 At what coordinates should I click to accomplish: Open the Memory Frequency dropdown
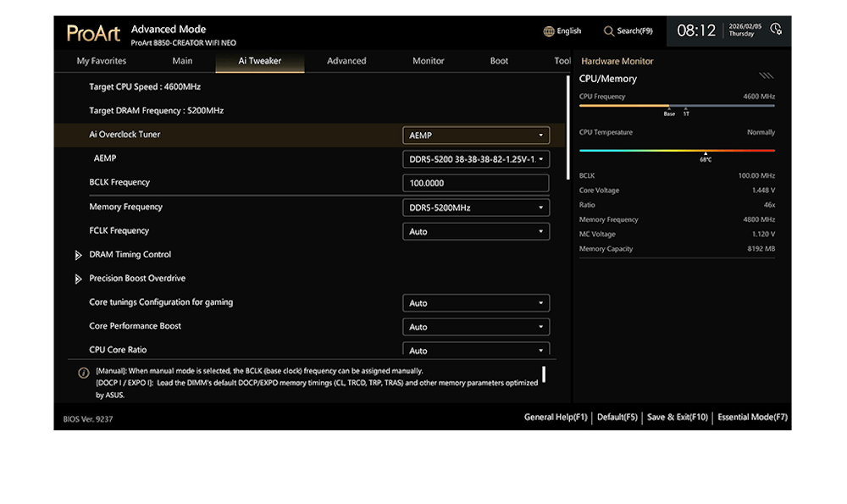click(476, 208)
